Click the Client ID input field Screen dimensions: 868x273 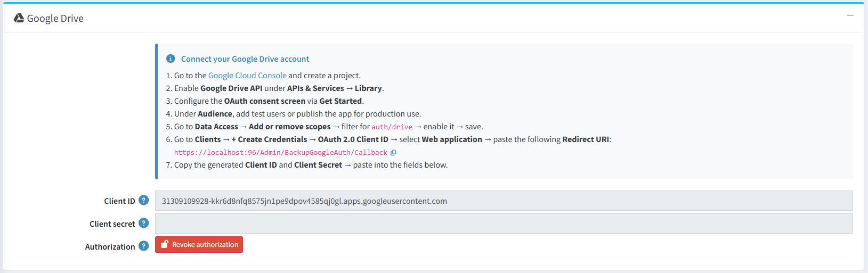point(504,201)
